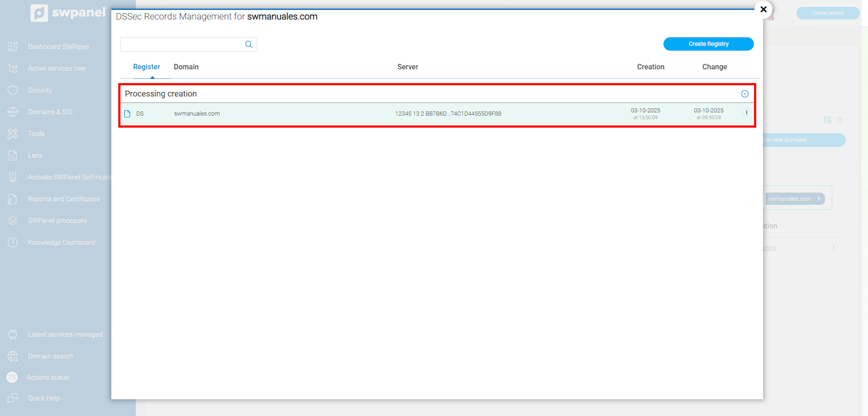Screen dimensions: 868x416
Task: Click the Create Registry button
Action: coord(709,44)
